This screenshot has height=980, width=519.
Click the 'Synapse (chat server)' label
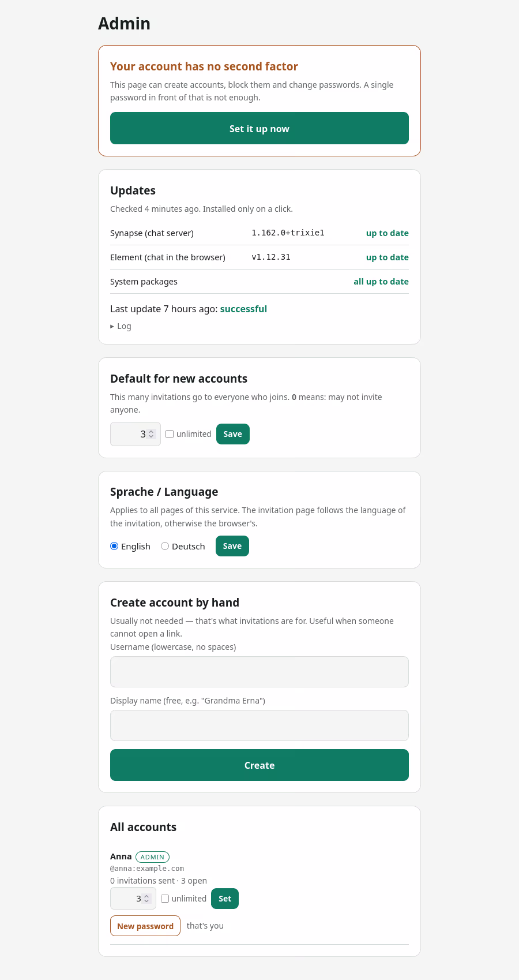click(152, 233)
